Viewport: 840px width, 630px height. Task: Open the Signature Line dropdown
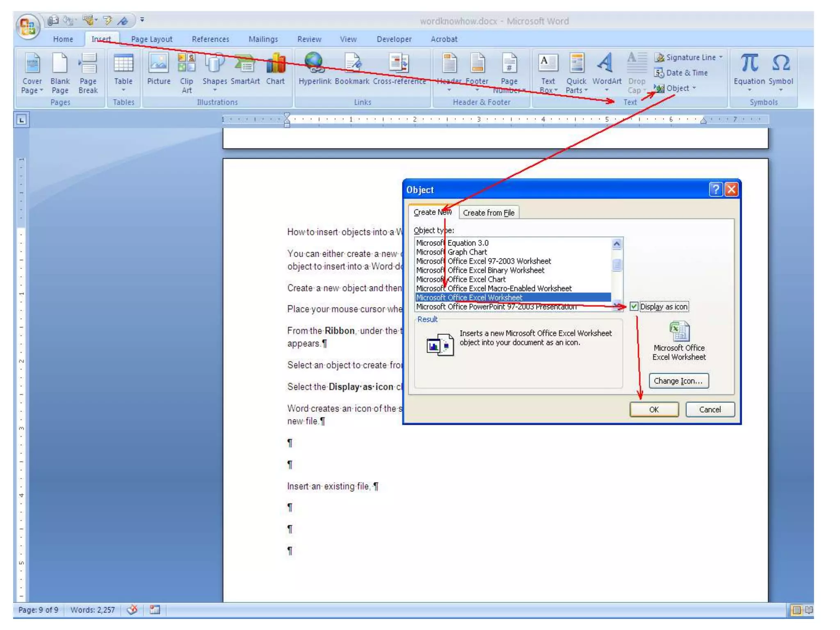(x=721, y=57)
